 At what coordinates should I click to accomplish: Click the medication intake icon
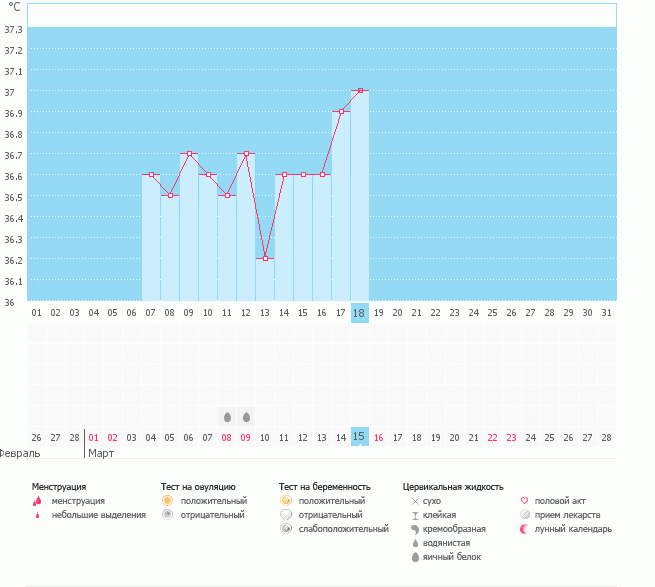coord(525,515)
